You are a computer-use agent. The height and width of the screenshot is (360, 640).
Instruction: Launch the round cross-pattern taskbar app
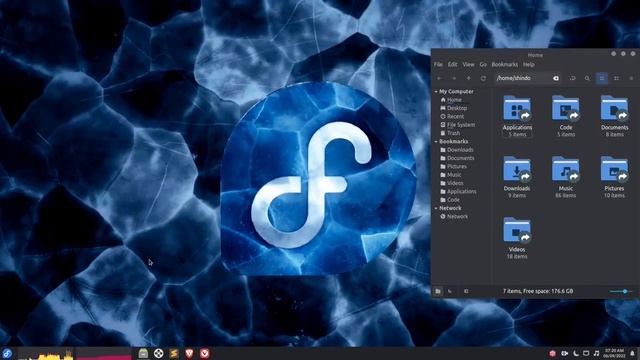[158, 353]
